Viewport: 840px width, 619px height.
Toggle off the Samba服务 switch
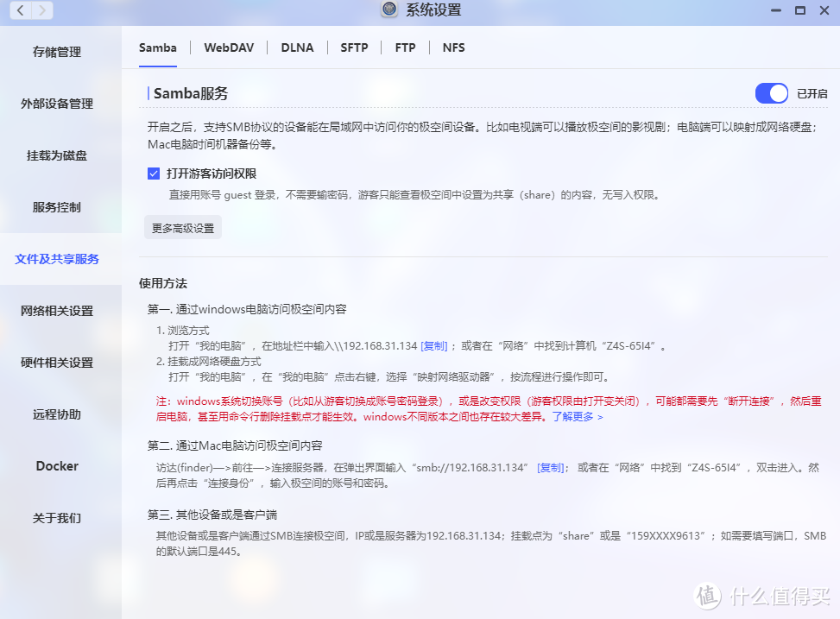point(770,93)
